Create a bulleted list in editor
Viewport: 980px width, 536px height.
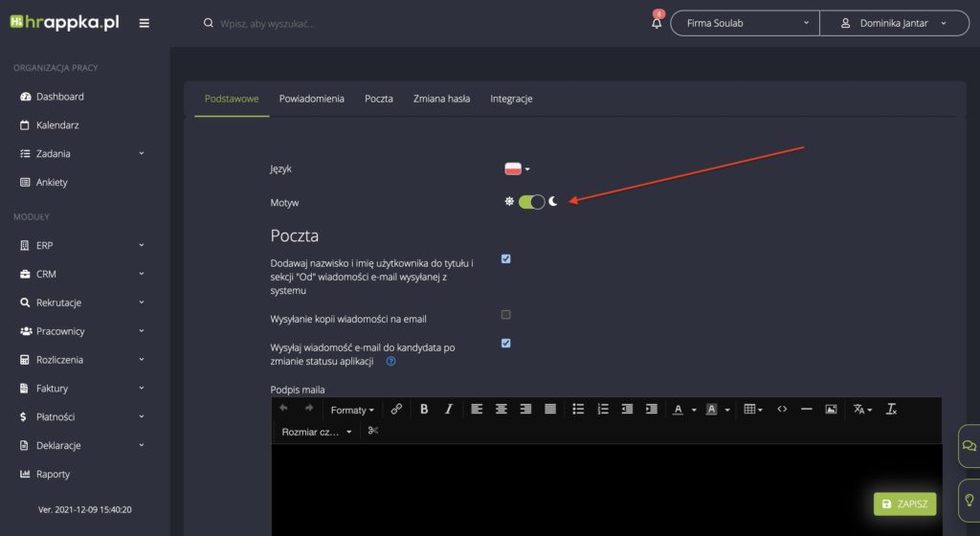(x=578, y=409)
